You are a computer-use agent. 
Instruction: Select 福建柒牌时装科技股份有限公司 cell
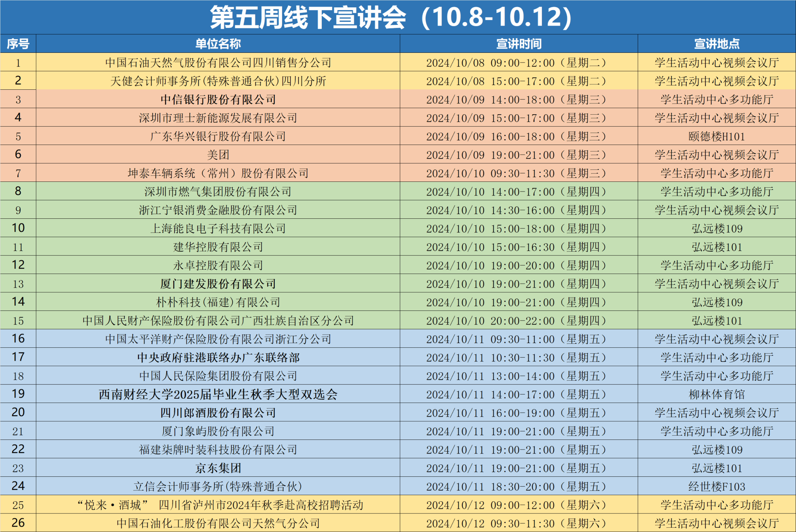click(218, 450)
